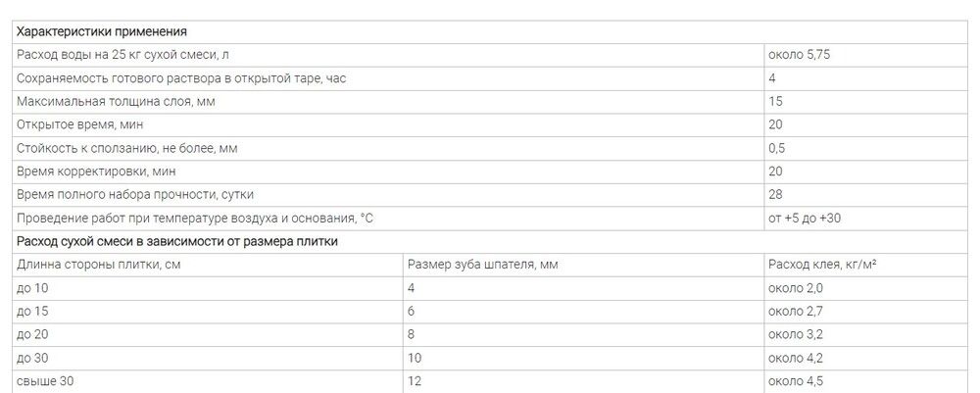Select the 'Расход клея, кг/м²' column header
This screenshot has width=980, height=393.
pyautogui.click(x=822, y=265)
